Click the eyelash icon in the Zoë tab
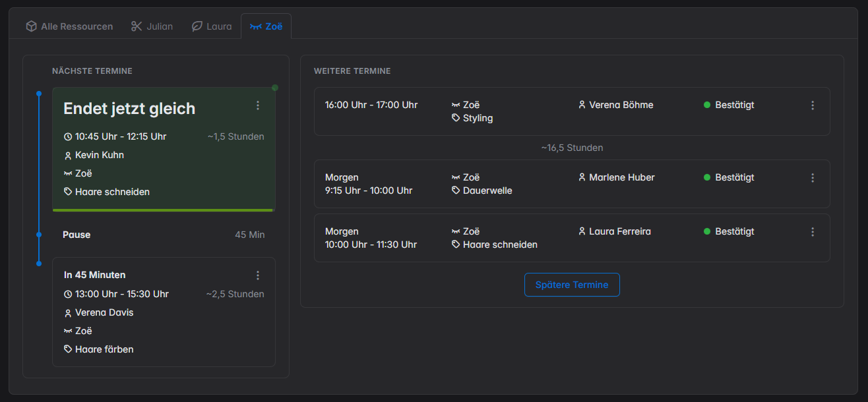868x402 pixels. pyautogui.click(x=255, y=26)
